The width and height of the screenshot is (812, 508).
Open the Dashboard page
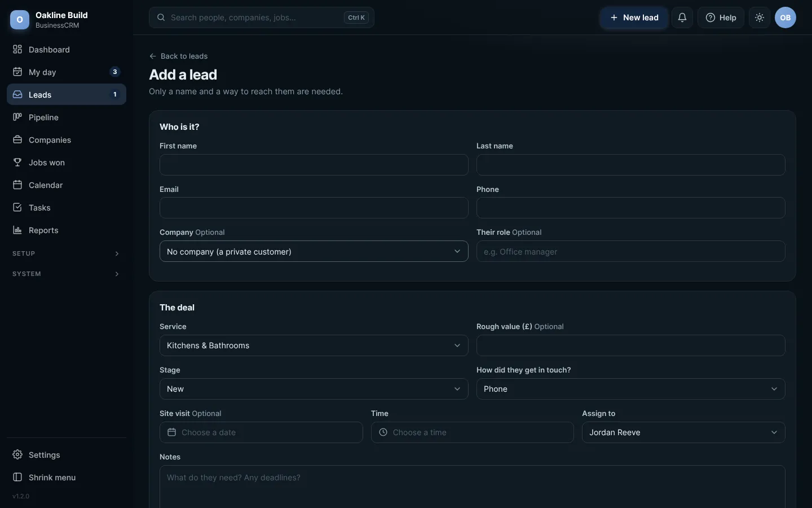(x=67, y=50)
